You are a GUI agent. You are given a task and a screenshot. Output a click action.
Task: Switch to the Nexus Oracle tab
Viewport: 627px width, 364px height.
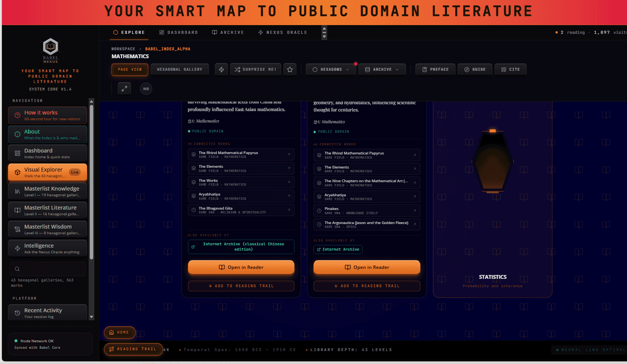click(x=283, y=33)
